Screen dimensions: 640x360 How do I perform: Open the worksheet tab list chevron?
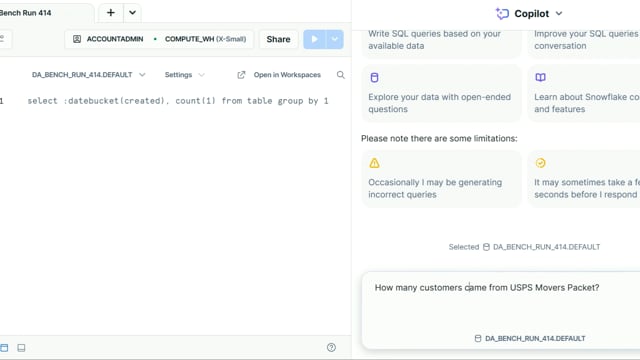click(132, 13)
